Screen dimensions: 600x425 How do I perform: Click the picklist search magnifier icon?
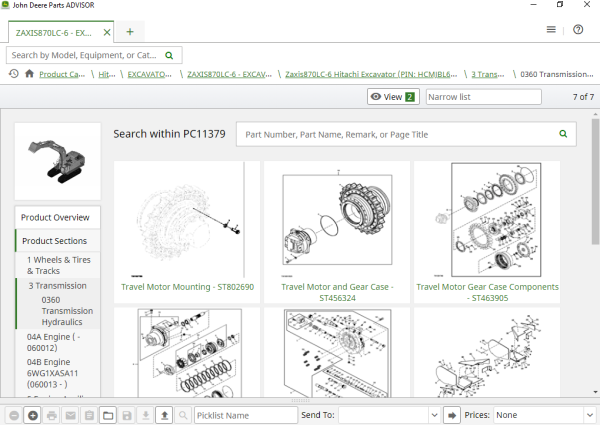click(183, 415)
